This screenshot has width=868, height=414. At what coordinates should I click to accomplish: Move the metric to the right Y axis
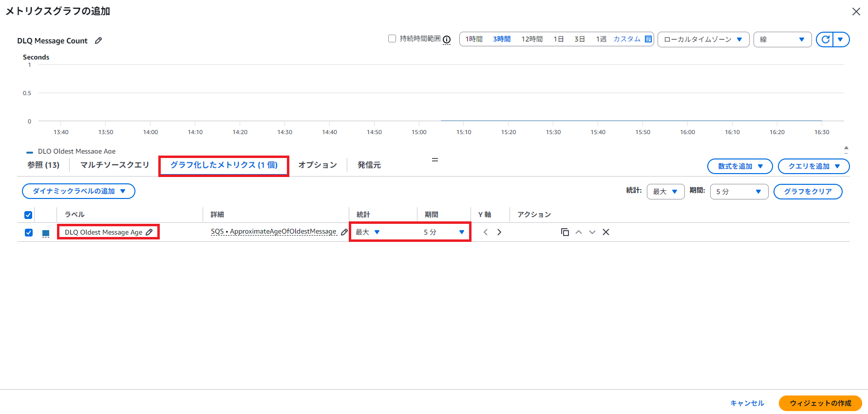tap(499, 232)
